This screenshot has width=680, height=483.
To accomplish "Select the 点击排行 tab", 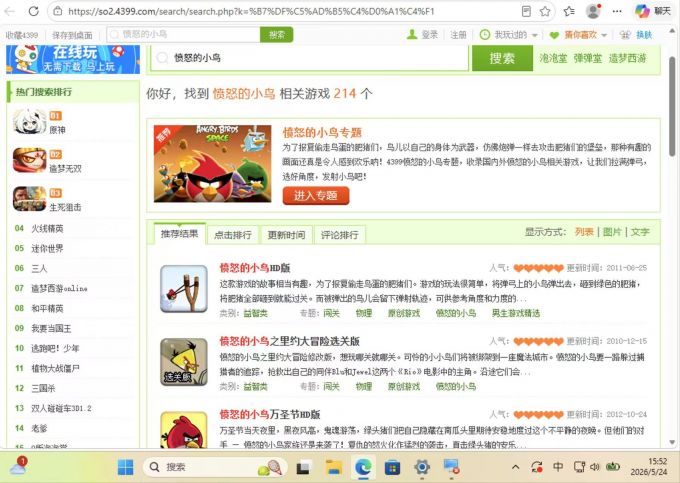I will 233,235.
